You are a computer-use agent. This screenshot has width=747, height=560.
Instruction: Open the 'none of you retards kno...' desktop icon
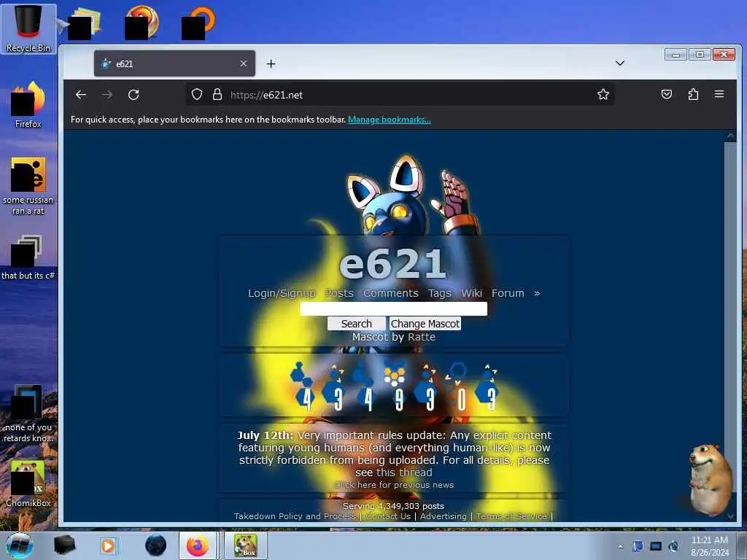28,413
